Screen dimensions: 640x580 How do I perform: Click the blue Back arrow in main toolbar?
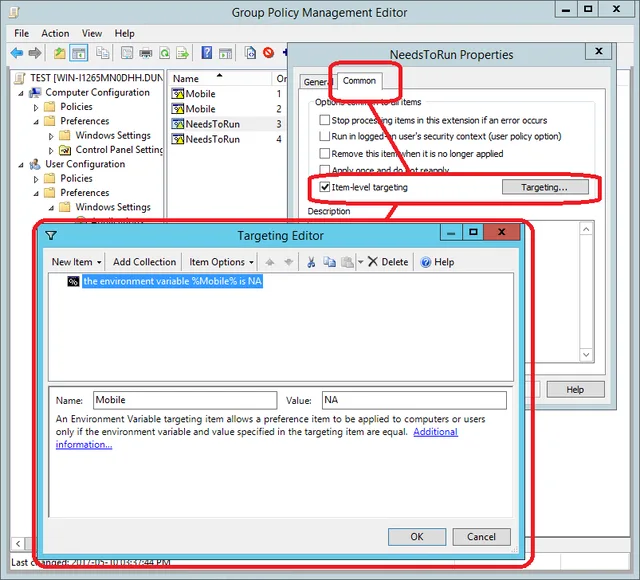coord(17,53)
